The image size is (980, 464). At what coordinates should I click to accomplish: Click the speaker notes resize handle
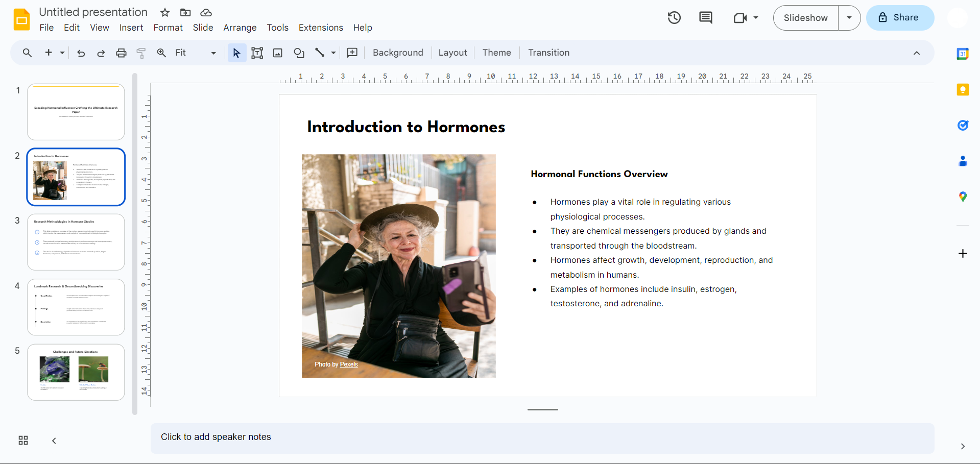pos(542,409)
